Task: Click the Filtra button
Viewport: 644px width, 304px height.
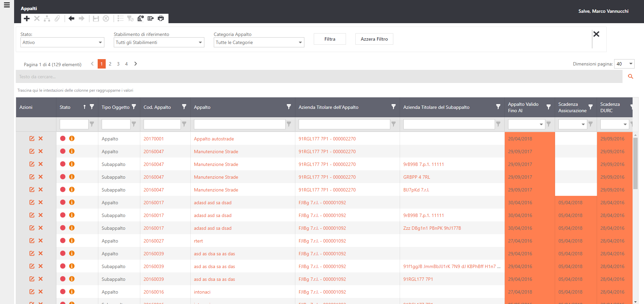Action: coord(330,39)
